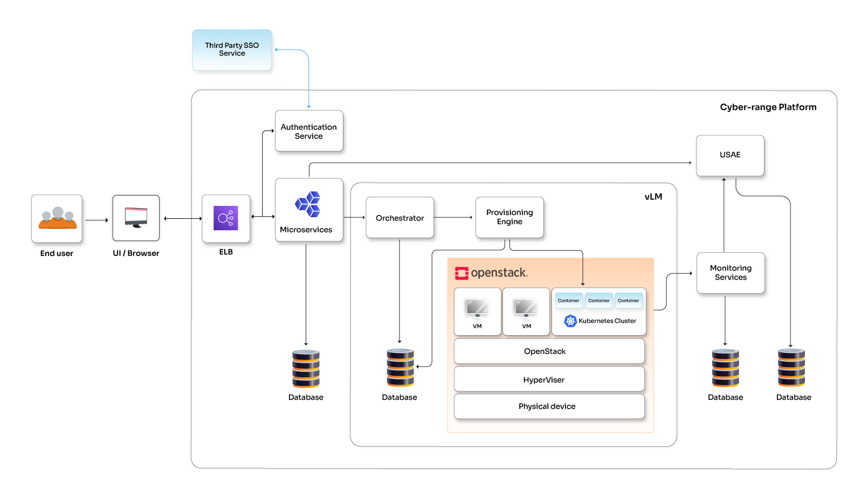Click the Database icon below Microservices
868x498 pixels.
(x=306, y=369)
